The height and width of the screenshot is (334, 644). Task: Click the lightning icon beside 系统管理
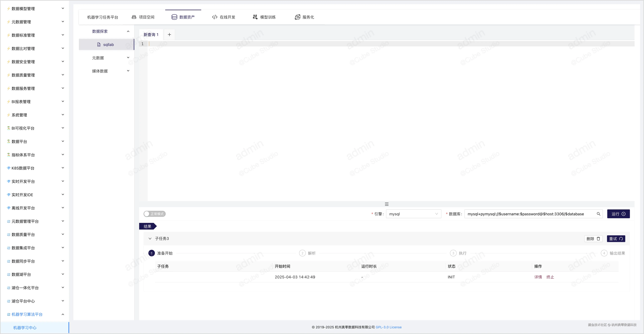tap(8, 115)
